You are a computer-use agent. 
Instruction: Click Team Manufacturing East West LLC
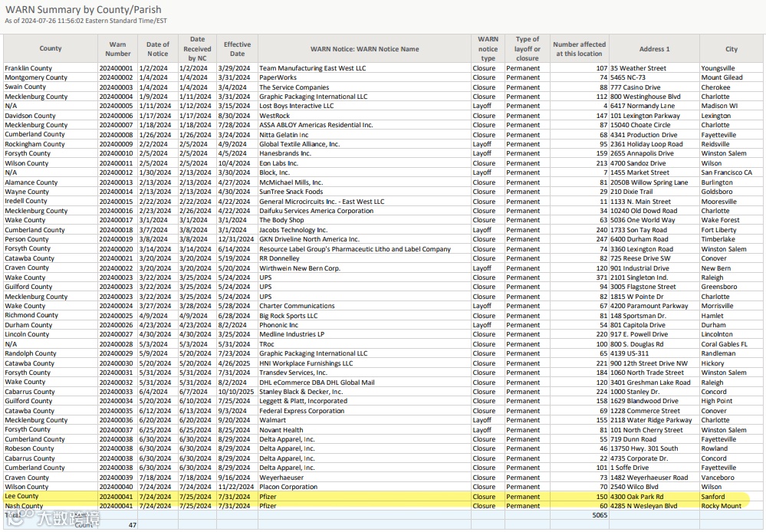pos(312,68)
